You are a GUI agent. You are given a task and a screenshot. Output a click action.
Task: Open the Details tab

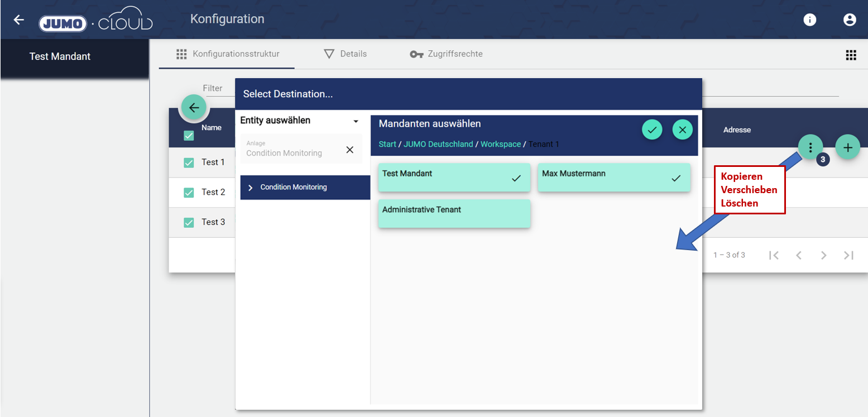pyautogui.click(x=346, y=54)
